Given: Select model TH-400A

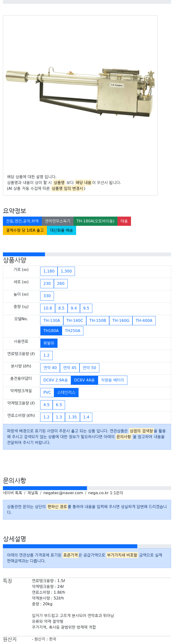Looking at the screenshot, I should (x=144, y=321).
